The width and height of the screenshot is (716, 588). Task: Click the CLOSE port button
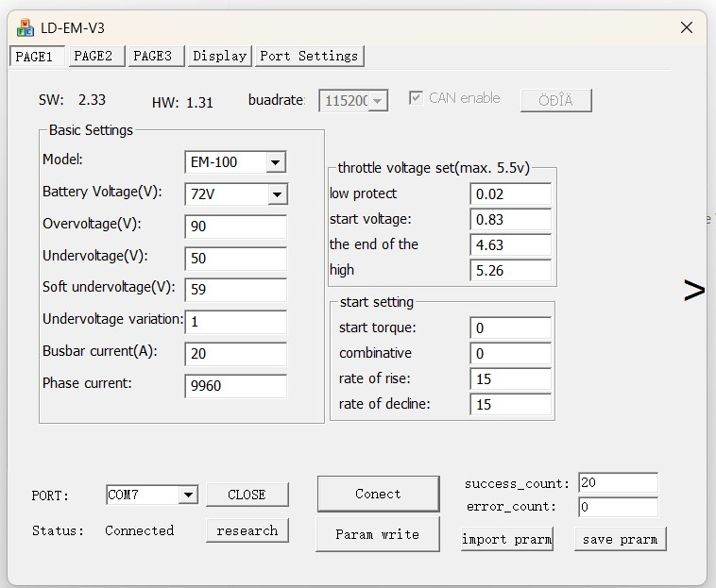tap(247, 495)
